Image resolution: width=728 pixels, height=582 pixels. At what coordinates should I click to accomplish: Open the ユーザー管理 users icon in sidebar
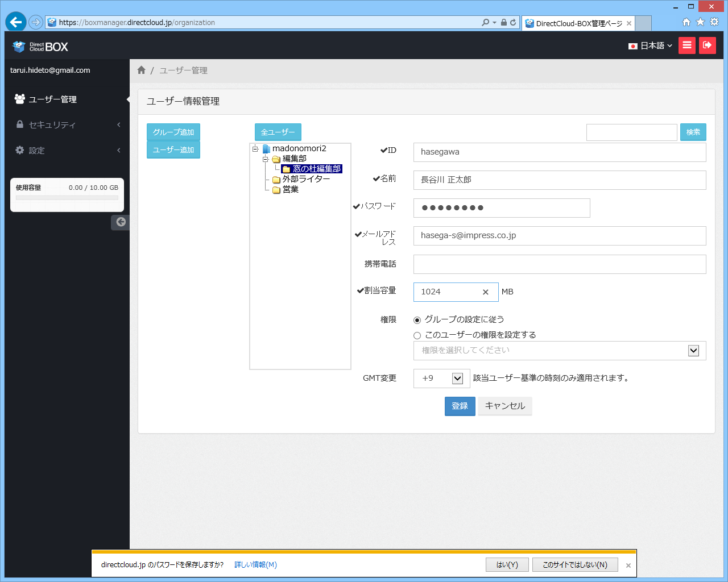(x=19, y=98)
